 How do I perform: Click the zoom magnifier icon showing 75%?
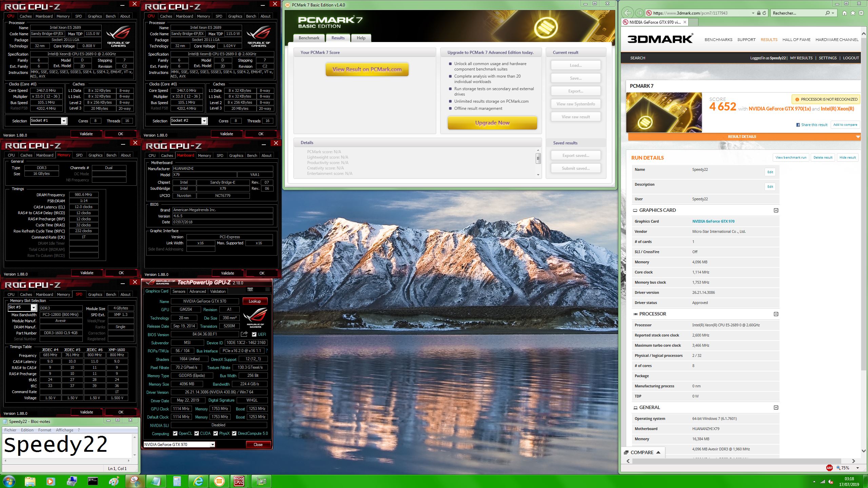[x=839, y=468]
